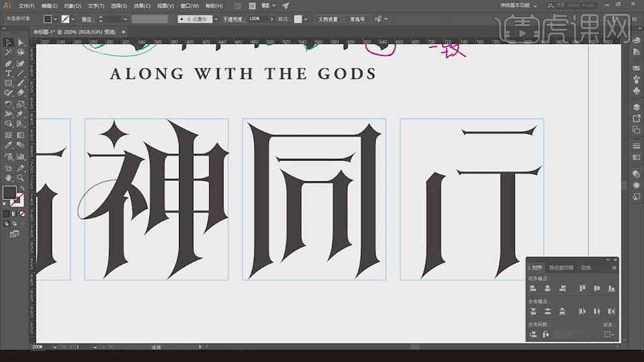This screenshot has width=644, height=362.
Task: Select the Line Segment tool
Action: (x=21, y=73)
